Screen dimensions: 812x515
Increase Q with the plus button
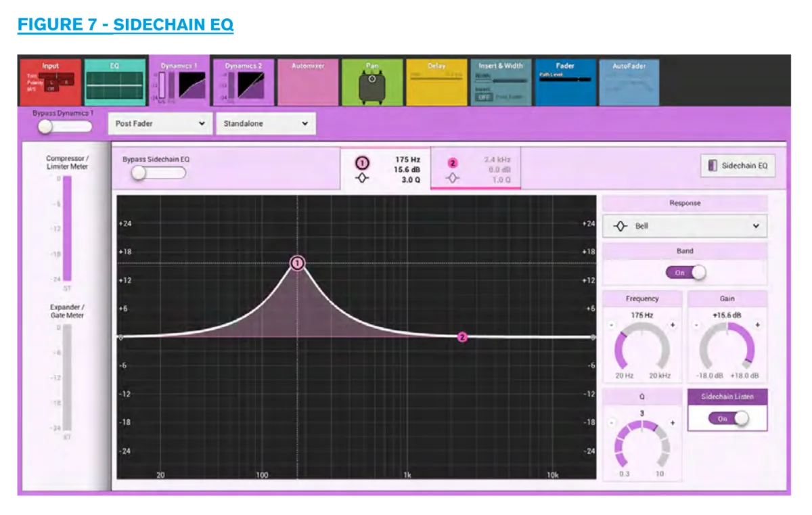673,423
